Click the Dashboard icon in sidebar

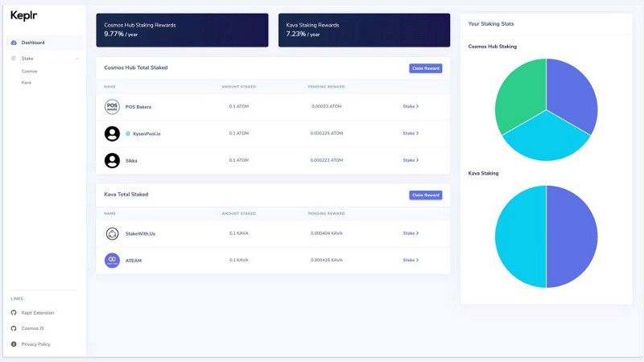tap(14, 43)
